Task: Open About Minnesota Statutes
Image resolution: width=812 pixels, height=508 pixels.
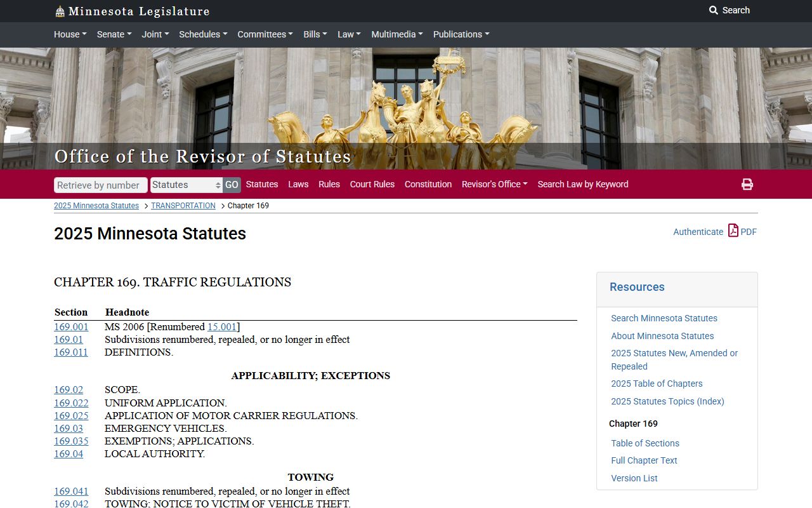Action: tap(662, 336)
